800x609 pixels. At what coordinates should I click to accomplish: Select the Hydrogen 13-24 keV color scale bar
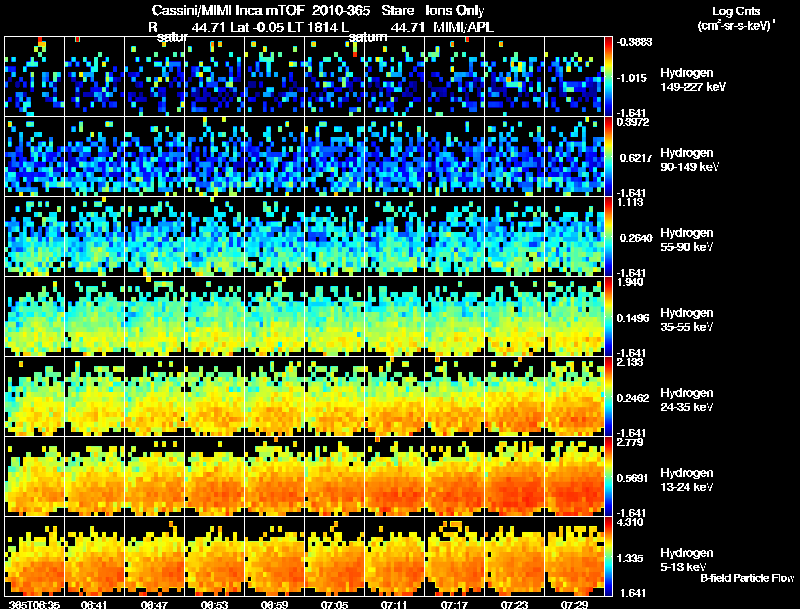[608, 476]
